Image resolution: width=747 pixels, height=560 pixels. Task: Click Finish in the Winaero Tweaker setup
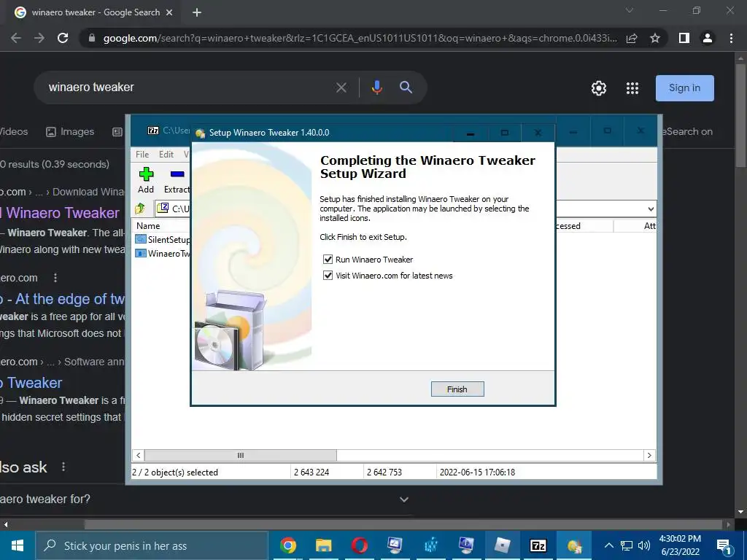tap(457, 389)
